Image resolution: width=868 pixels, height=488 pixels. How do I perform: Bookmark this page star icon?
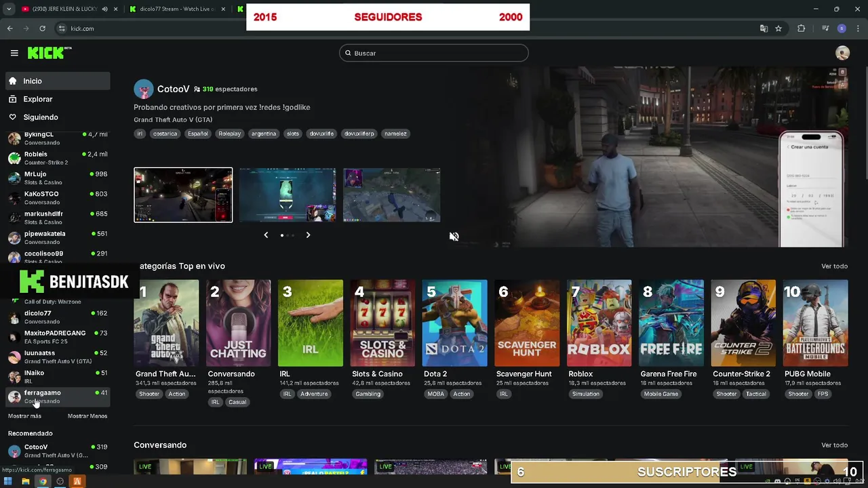(778, 28)
